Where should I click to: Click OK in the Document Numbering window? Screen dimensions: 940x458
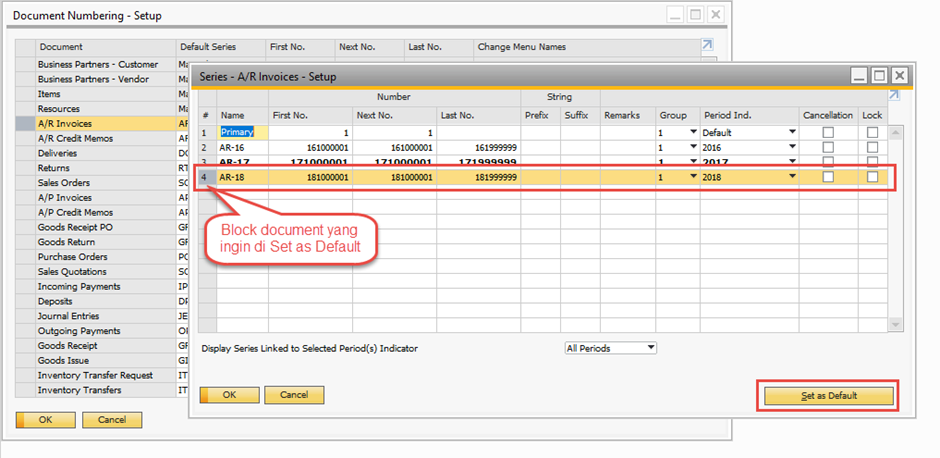coord(46,420)
